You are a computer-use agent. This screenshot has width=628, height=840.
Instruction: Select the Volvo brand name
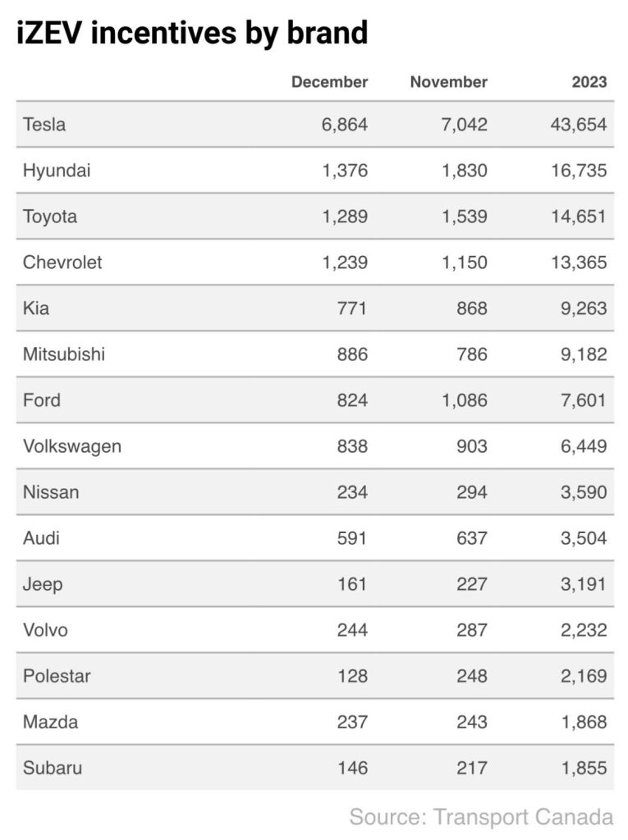(45, 630)
